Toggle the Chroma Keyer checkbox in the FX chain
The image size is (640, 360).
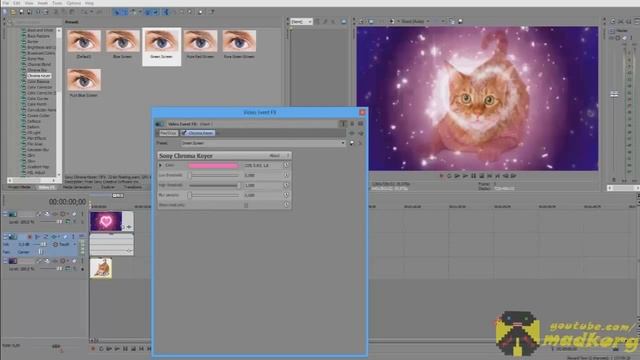[x=184, y=133]
